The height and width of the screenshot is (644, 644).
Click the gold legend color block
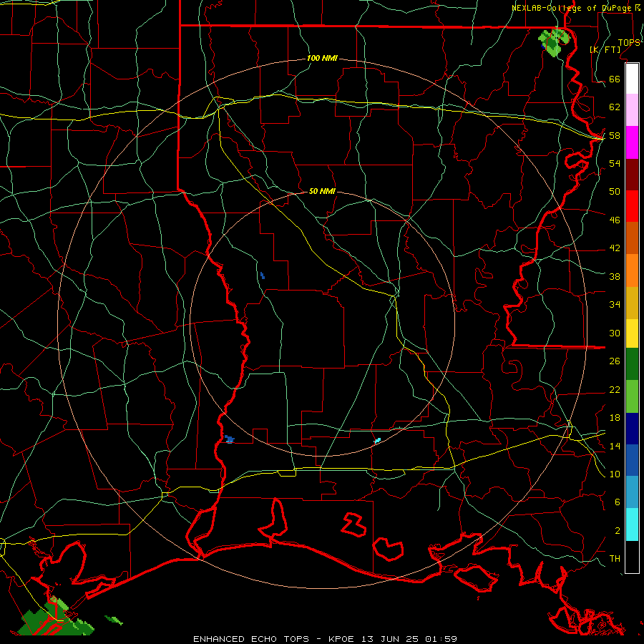click(632, 303)
